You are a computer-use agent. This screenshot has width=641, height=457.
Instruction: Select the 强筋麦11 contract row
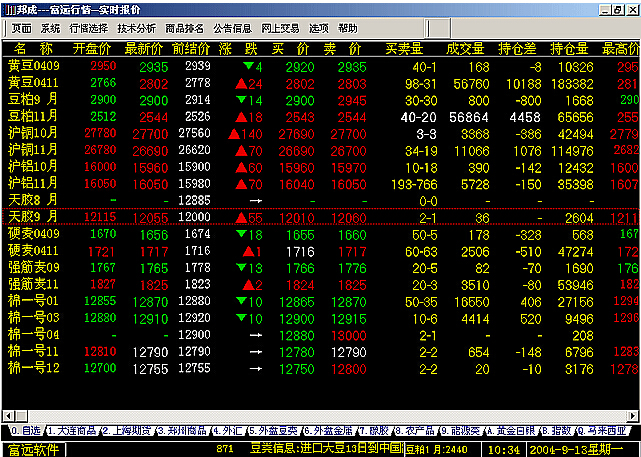tap(321, 285)
